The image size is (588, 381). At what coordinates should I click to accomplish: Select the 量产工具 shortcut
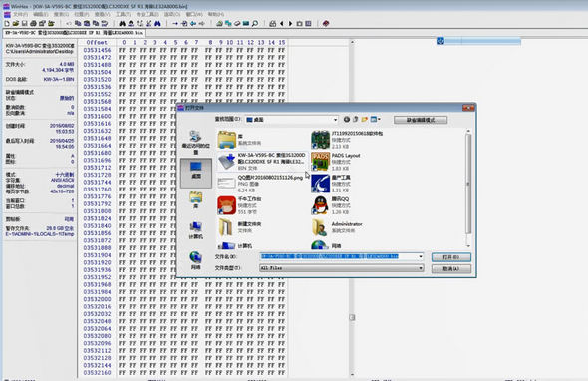pos(331,184)
